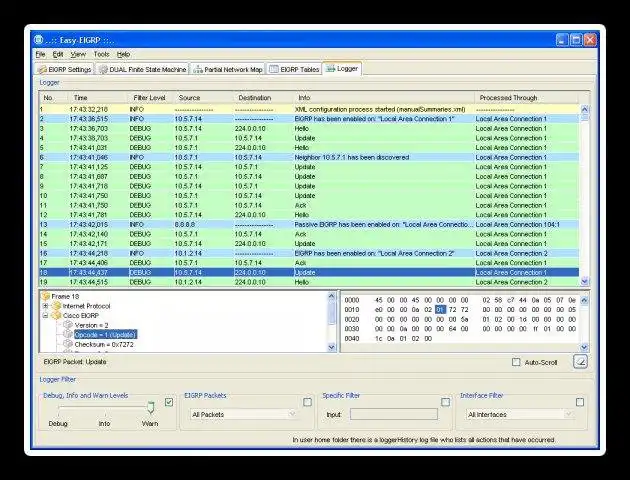Select the Frame 18 tree item
Image resolution: width=630 pixels, height=480 pixels.
65,296
